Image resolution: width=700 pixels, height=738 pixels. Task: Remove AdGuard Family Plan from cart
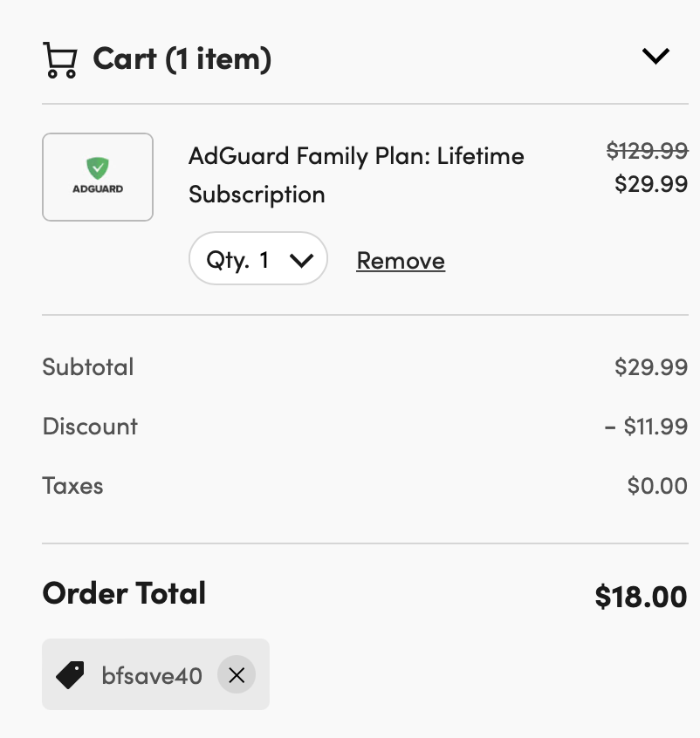click(x=401, y=260)
